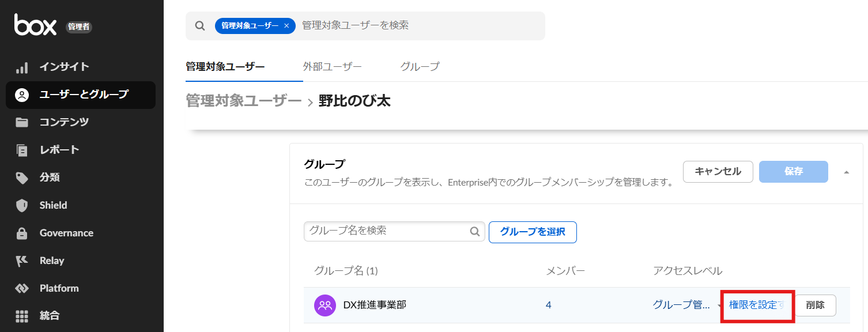Screen dimensions: 868x332
Task: Select the Users and Groups person icon
Action: point(22,95)
